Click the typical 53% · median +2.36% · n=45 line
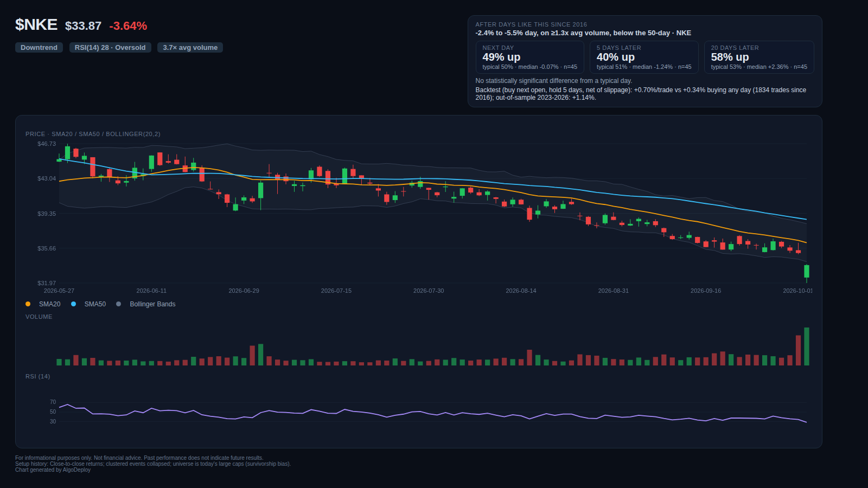868x488 pixels. (x=759, y=67)
